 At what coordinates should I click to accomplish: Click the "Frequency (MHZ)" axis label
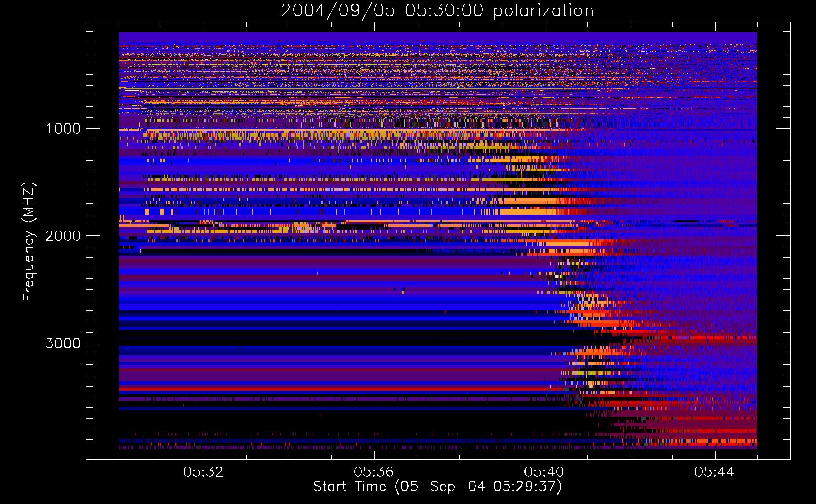coord(29,242)
